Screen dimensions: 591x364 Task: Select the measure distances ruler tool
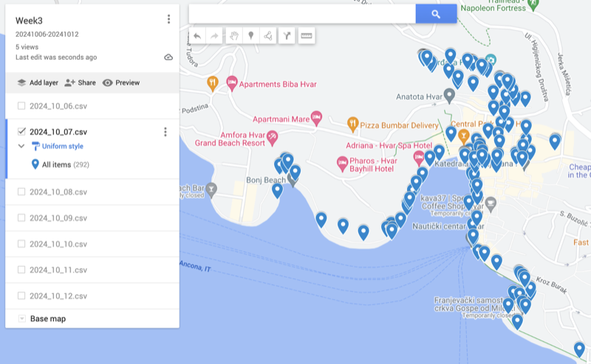tap(306, 35)
